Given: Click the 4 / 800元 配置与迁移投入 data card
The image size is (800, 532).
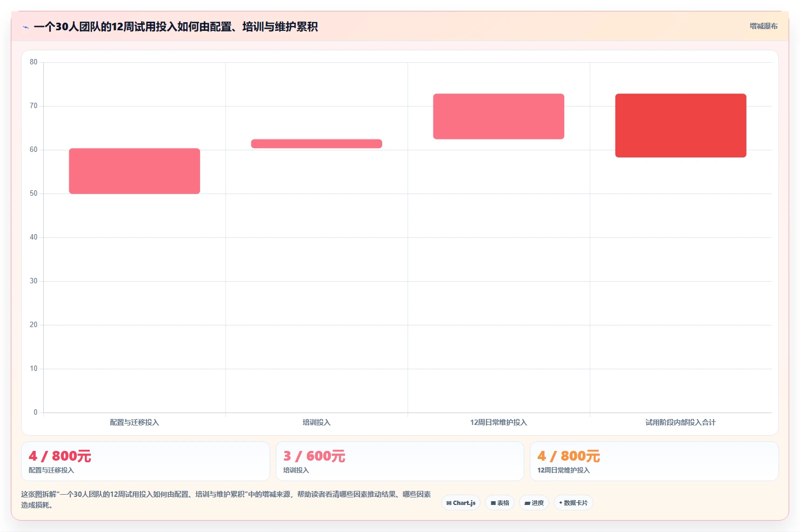Looking at the screenshot, I should (x=145, y=461).
